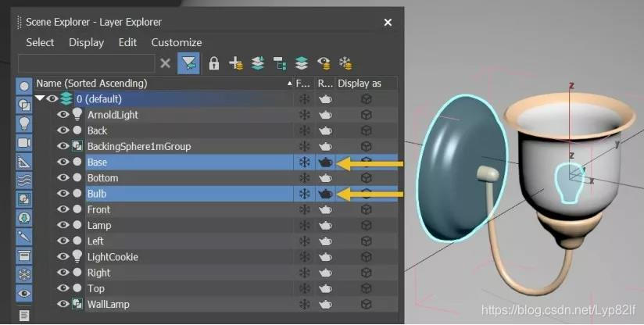Toggle renderable teapot for Base
Image resolution: width=644 pixels, height=325 pixels.
point(325,162)
